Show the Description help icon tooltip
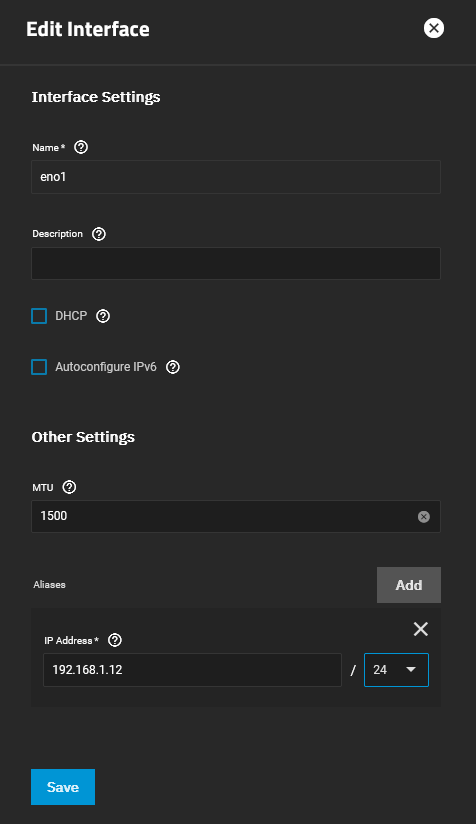Screen dimensions: 476x824 click(99, 234)
